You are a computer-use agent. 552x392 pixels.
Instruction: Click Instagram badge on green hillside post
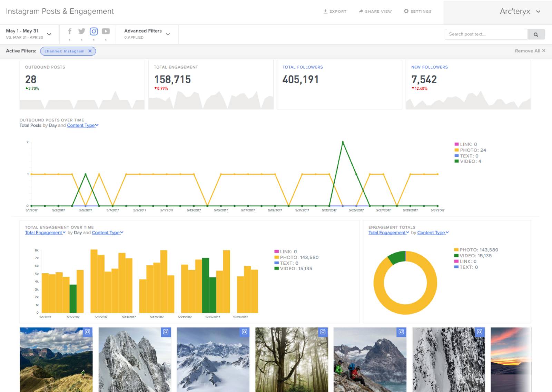88,332
